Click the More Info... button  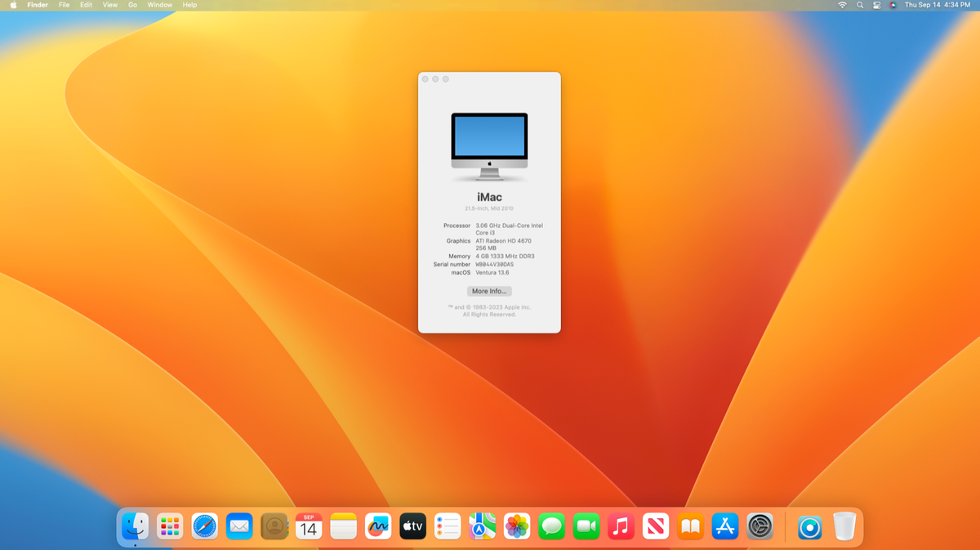489,291
